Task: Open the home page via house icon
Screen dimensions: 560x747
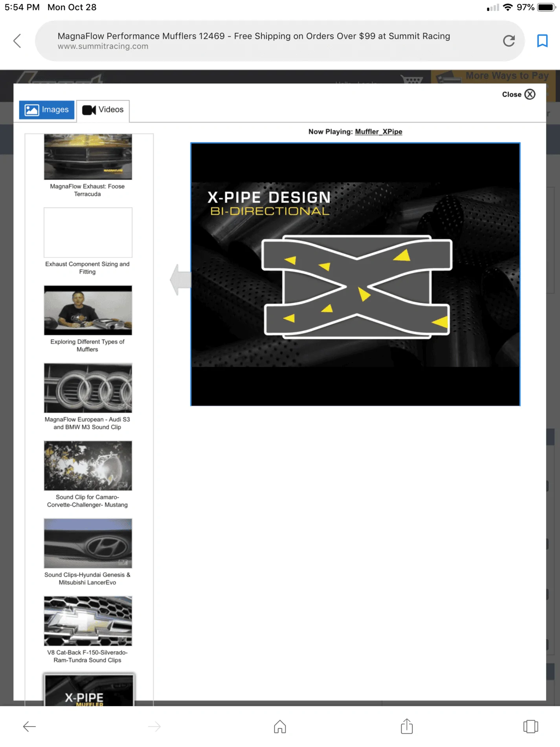Action: tap(280, 727)
